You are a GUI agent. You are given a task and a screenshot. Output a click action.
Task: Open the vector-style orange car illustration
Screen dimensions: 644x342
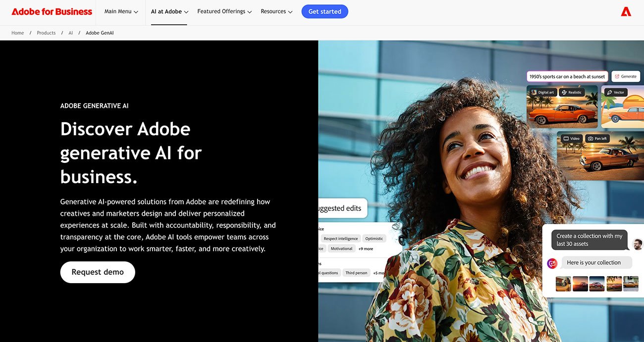point(623,107)
